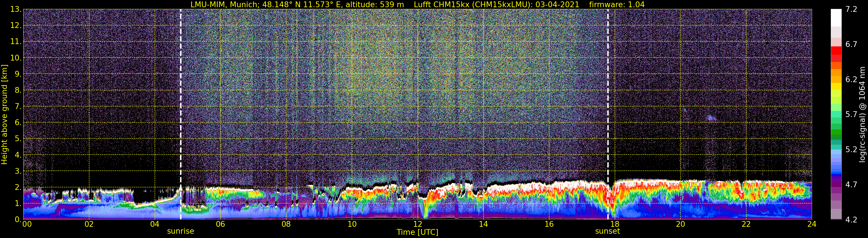
Task: Pick the dark blue segment of the colorbar
Action: tap(836, 175)
